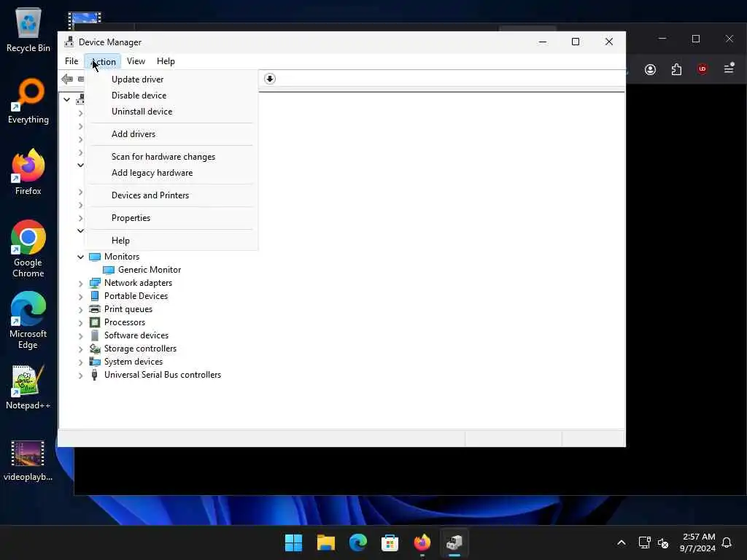The width and height of the screenshot is (747, 560).
Task: Open Properties from the Action menu
Action: point(131,217)
